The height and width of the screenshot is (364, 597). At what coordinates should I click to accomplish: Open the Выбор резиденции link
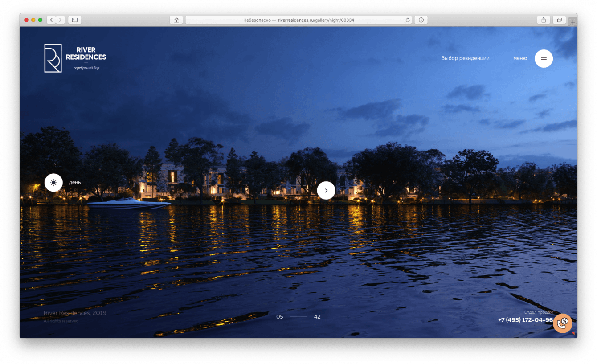coord(465,58)
